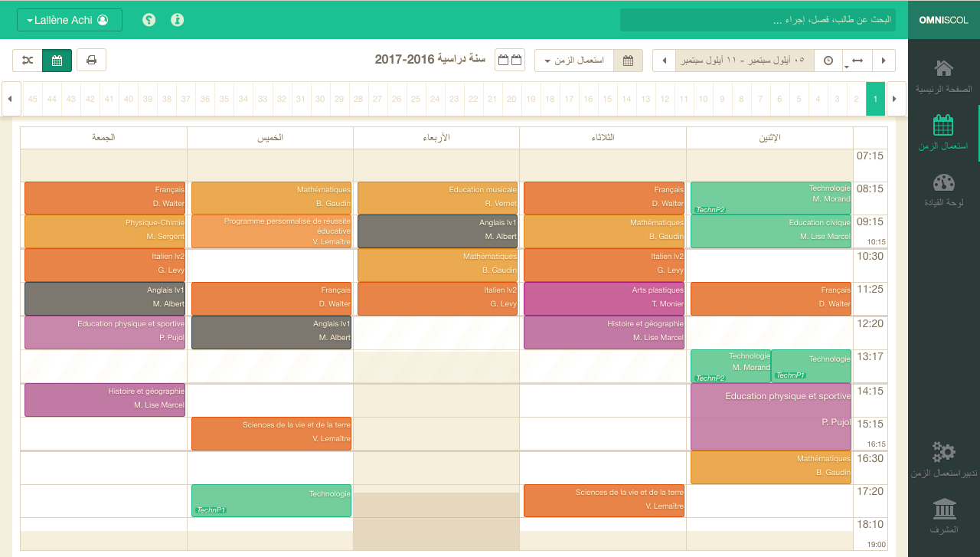Toggle the swap/exchange view icon in toolbar
Viewport: 980px width, 557px height.
(x=28, y=59)
